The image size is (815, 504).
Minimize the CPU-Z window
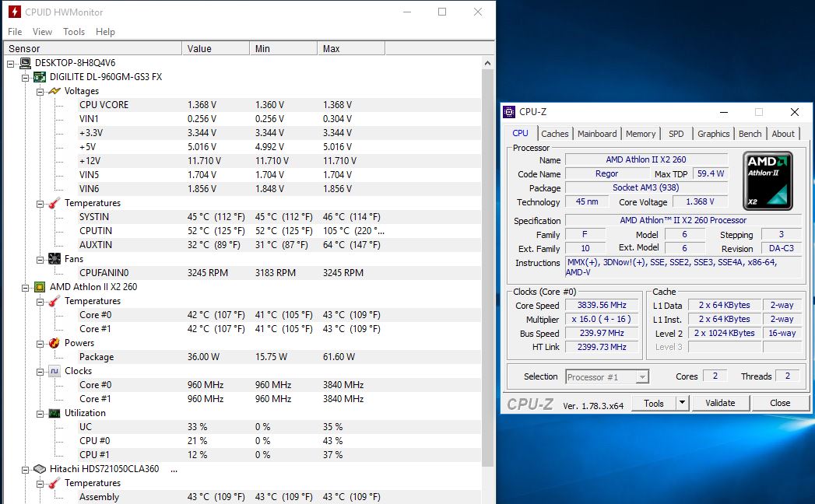[x=723, y=112]
